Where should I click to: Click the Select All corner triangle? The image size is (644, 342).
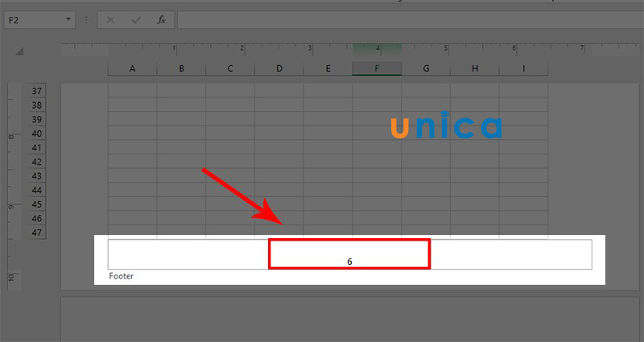coord(19,52)
